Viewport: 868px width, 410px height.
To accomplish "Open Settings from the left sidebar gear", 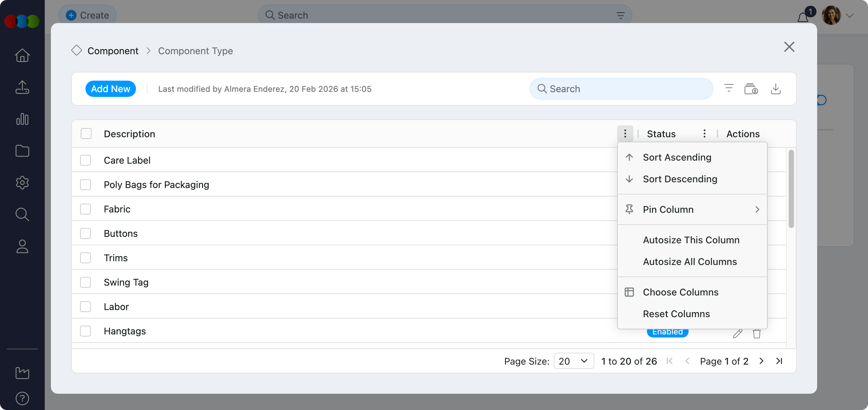I will [22, 183].
